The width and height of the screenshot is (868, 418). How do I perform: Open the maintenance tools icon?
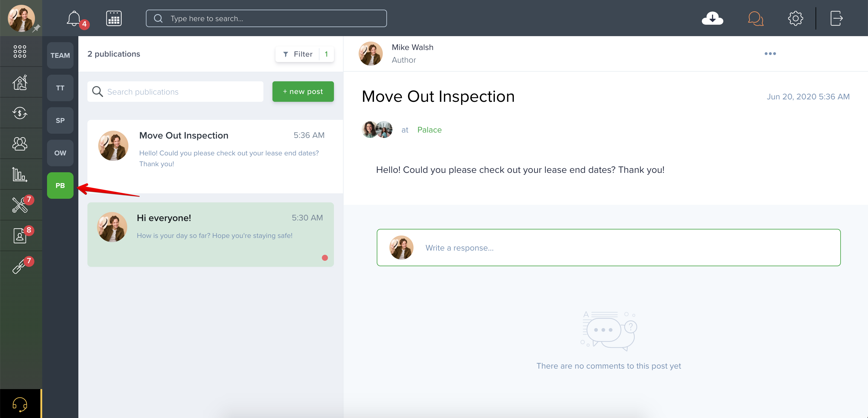click(20, 205)
